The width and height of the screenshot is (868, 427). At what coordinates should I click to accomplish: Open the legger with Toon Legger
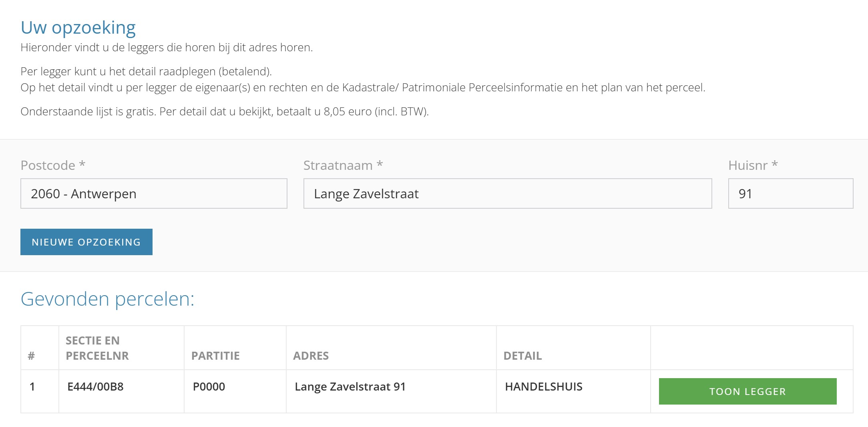tap(747, 391)
